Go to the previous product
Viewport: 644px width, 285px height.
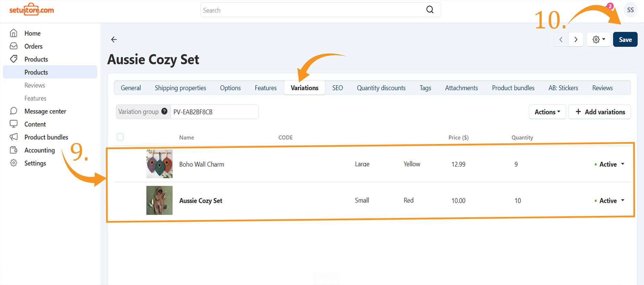tap(561, 40)
